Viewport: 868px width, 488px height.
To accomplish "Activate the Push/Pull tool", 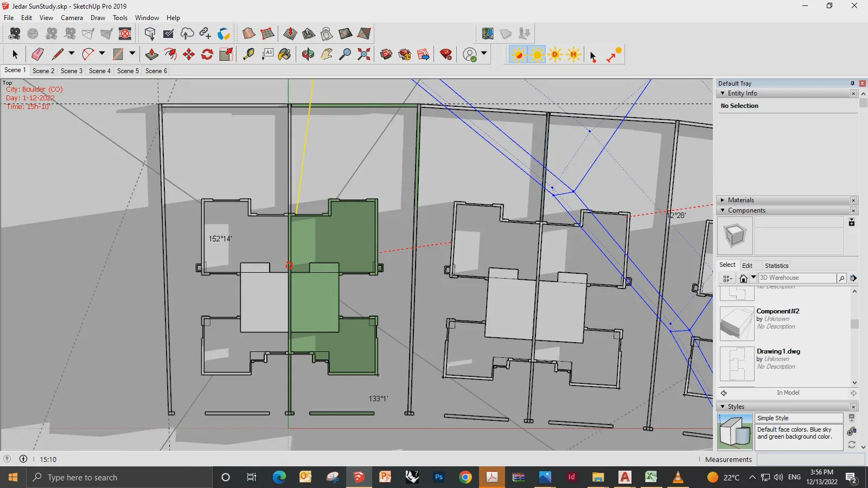I will (152, 54).
